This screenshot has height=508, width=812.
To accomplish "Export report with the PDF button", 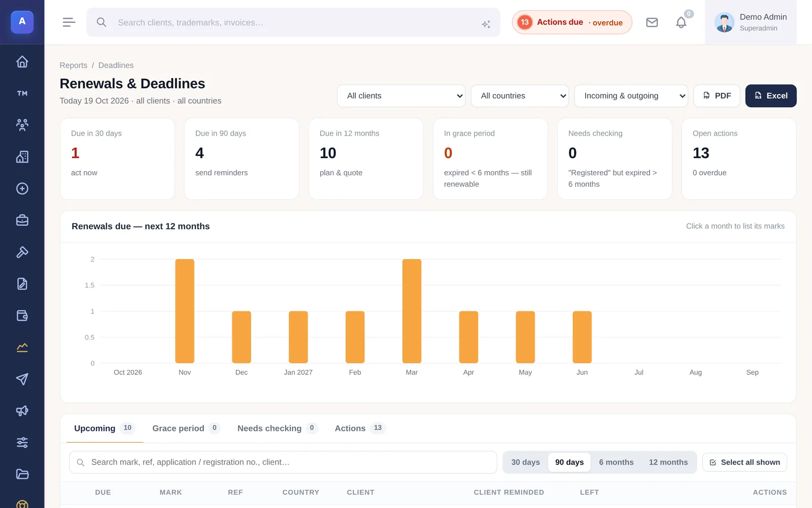I will tap(717, 96).
